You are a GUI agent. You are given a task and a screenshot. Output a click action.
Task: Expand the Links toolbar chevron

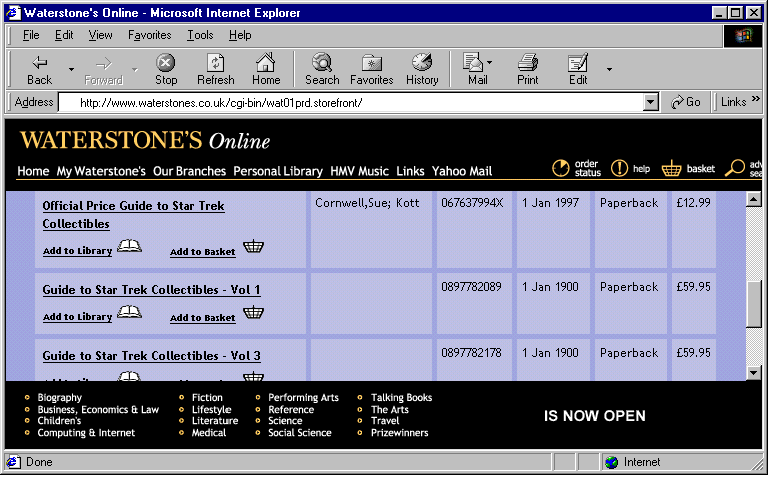(756, 99)
